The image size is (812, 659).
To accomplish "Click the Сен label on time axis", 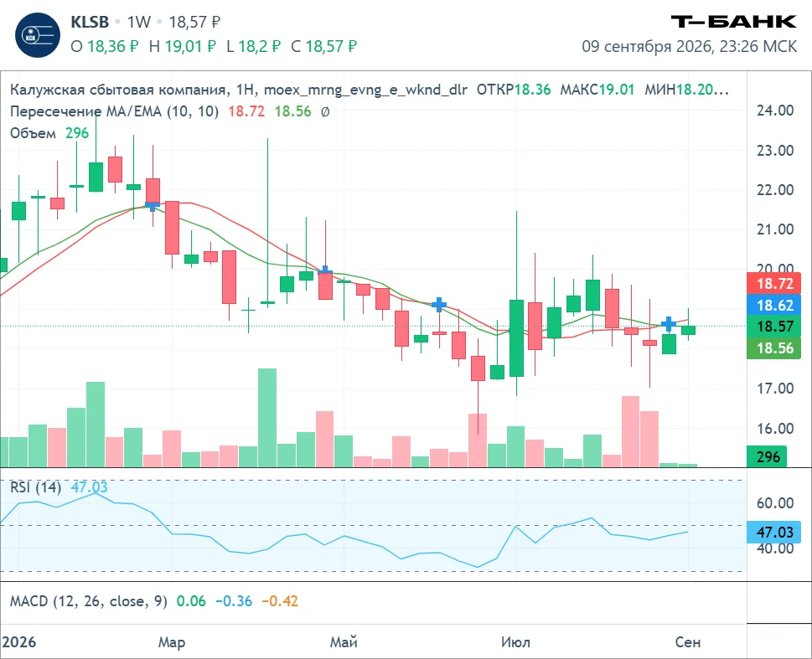I will [x=688, y=642].
